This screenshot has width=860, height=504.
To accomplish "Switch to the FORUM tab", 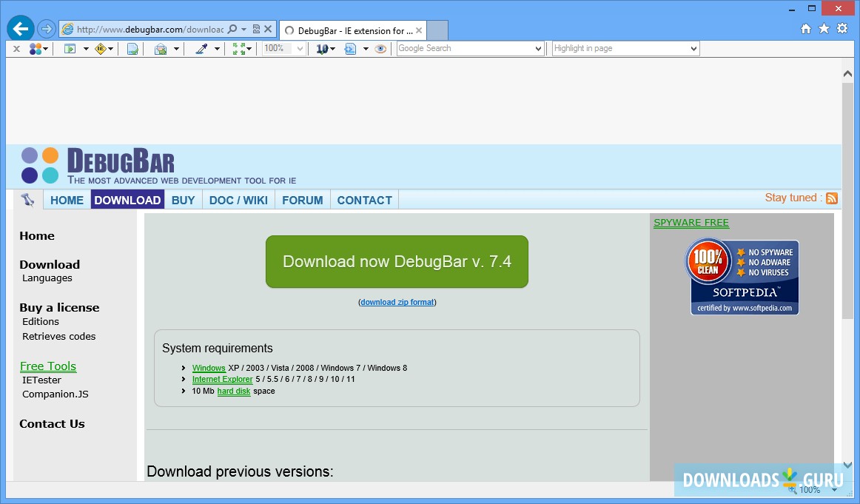I will [302, 200].
